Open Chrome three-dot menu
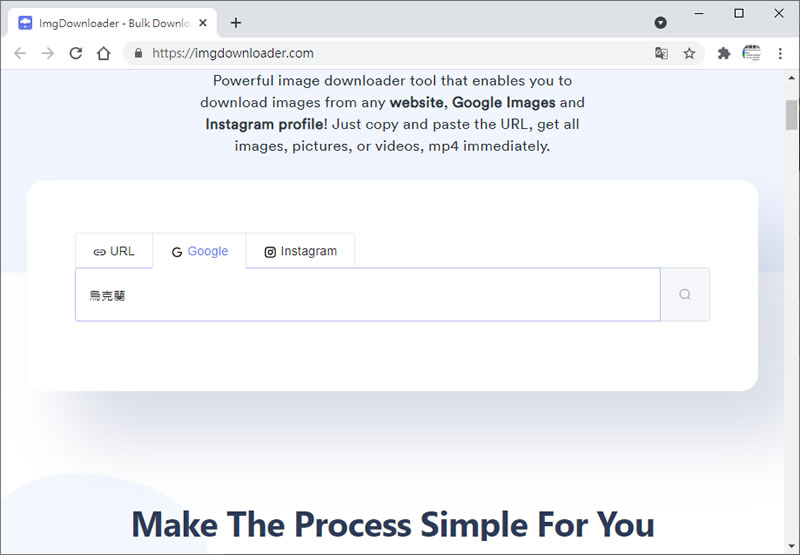The image size is (800, 555). tap(780, 53)
